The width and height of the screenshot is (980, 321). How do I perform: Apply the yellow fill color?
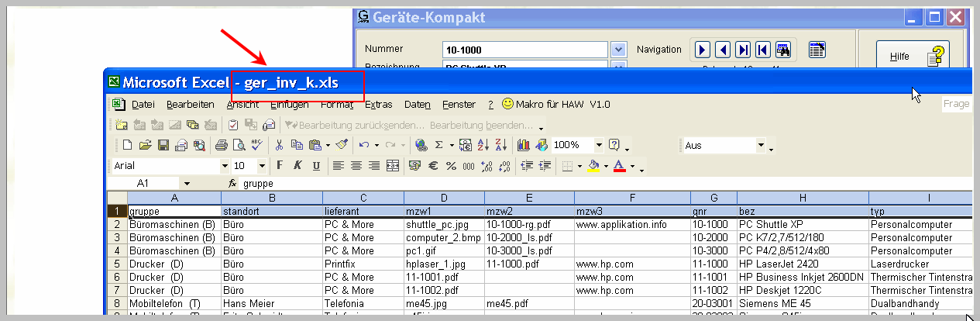click(x=593, y=165)
